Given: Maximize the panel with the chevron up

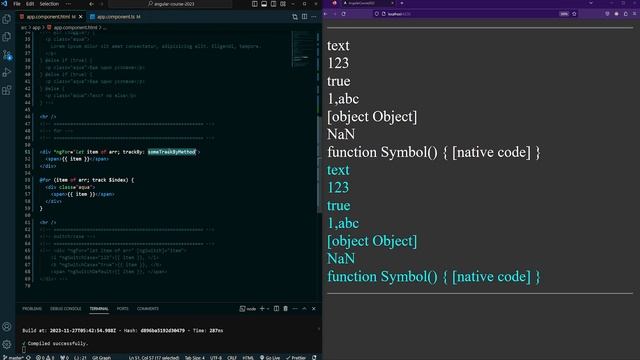Looking at the screenshot, I should [304, 309].
